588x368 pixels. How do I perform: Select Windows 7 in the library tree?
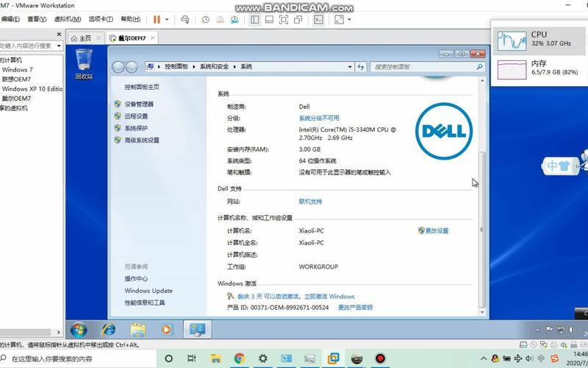coord(17,69)
